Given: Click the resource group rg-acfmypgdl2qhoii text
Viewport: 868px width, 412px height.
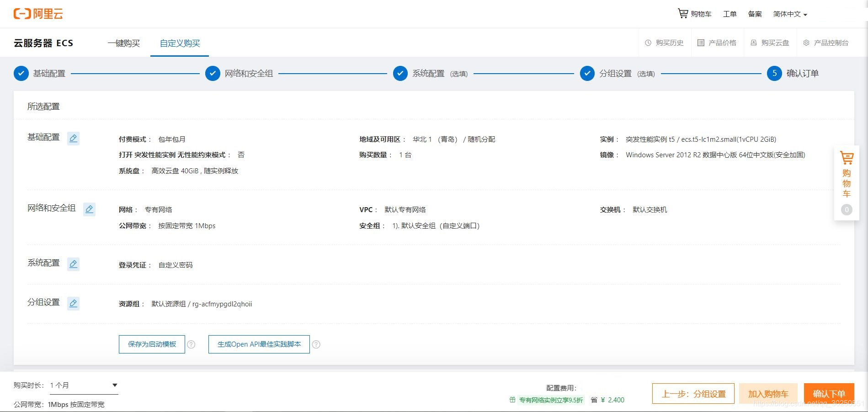Looking at the screenshot, I should tap(222, 304).
